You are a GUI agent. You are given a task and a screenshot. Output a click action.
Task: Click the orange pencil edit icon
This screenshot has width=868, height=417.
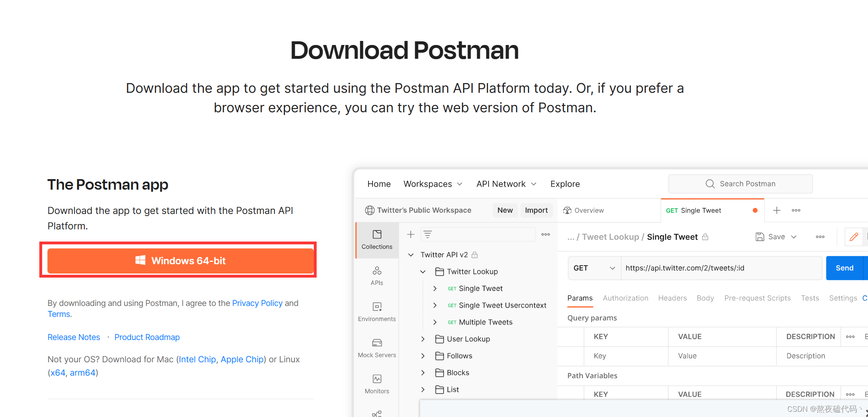[x=854, y=237]
